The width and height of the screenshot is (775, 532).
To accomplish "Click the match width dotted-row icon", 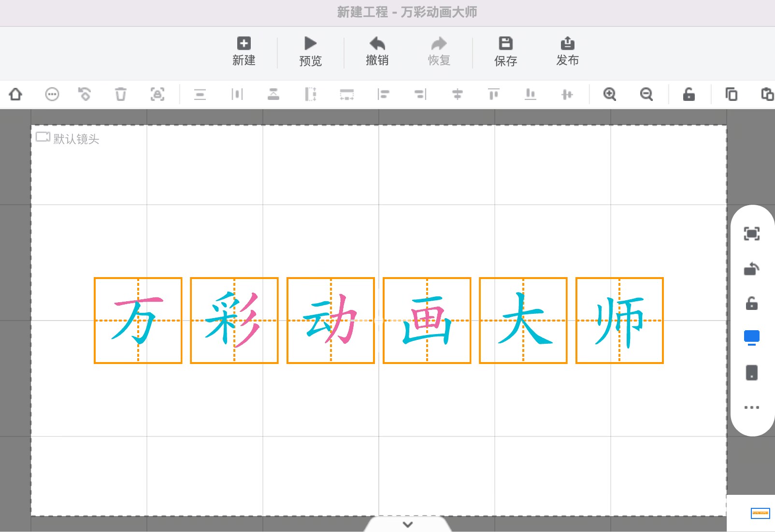I will (x=347, y=94).
